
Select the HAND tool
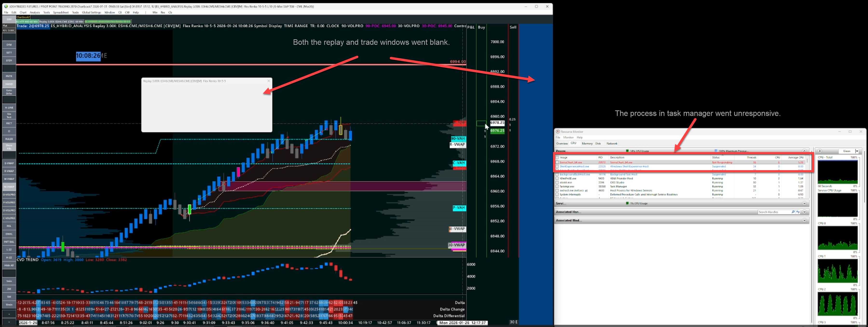click(x=9, y=84)
